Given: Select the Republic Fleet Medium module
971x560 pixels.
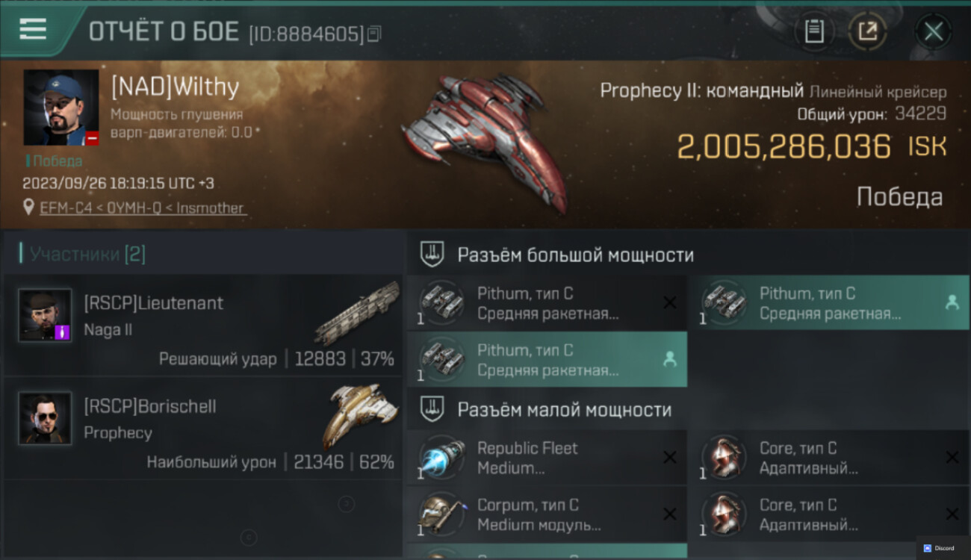Looking at the screenshot, I should 547,457.
